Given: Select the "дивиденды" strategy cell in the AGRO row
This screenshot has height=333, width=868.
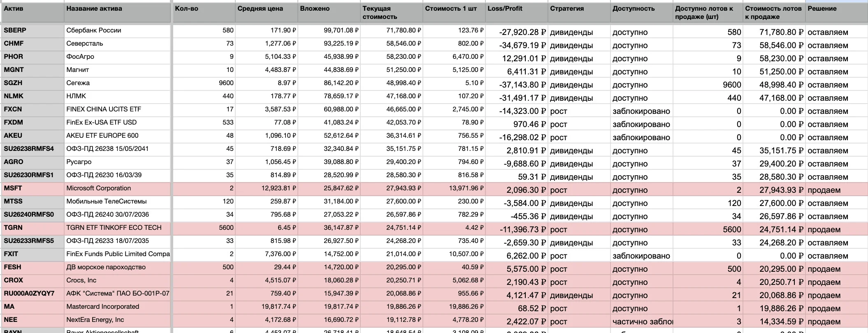Looking at the screenshot, I should [x=579, y=164].
